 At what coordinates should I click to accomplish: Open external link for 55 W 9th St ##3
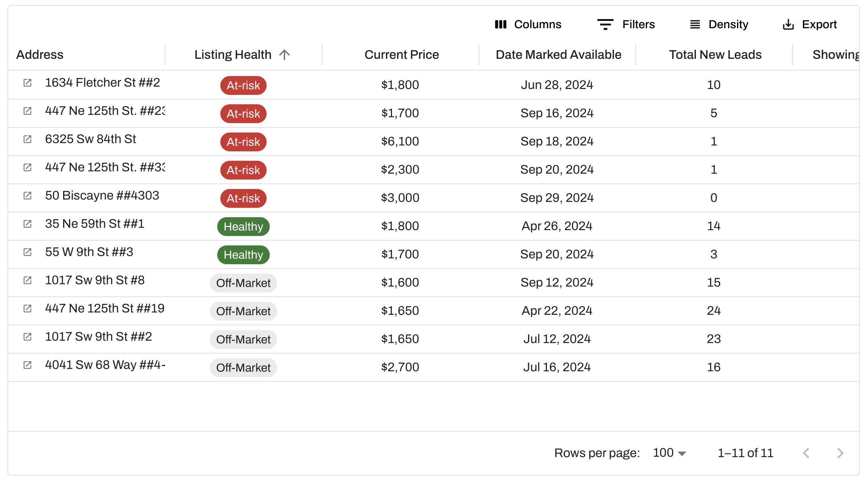click(27, 252)
